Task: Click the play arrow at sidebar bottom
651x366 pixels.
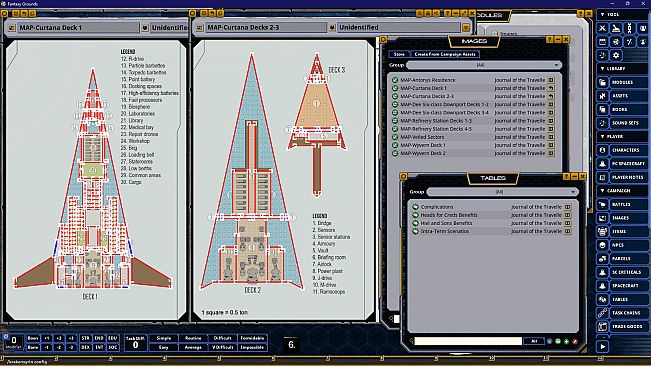Action: (x=602, y=346)
